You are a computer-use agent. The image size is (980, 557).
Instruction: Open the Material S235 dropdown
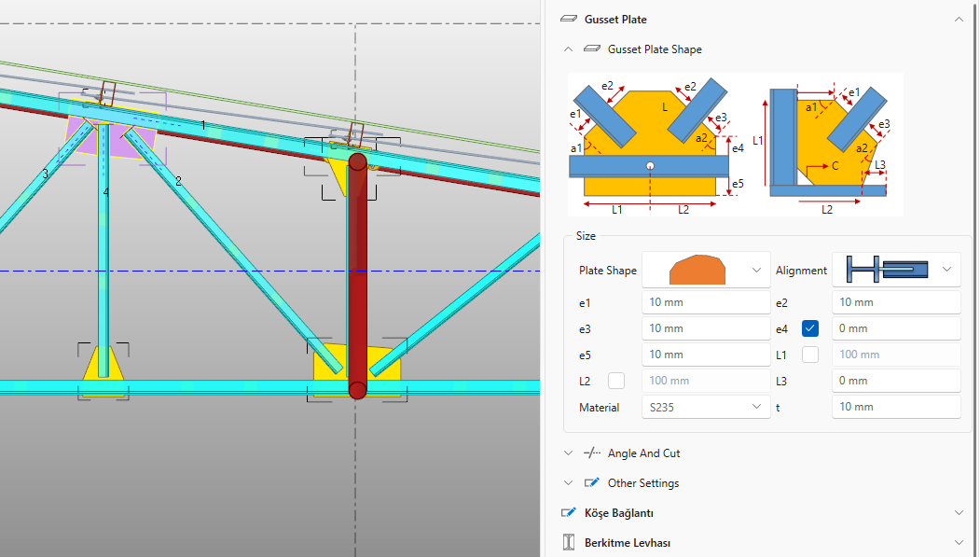(x=706, y=407)
